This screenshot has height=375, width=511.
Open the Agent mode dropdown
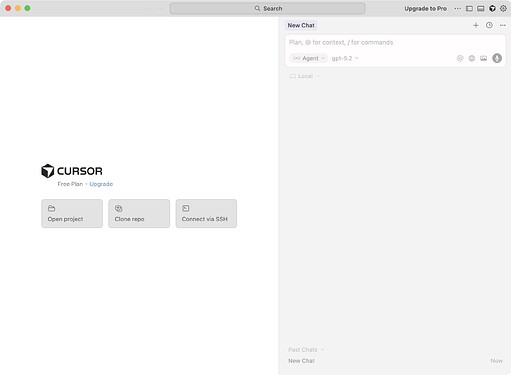click(309, 58)
